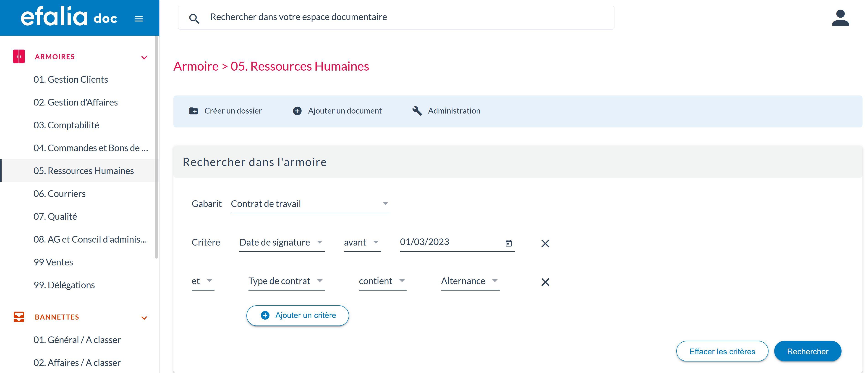Select the 03. Comptabilité armoire
This screenshot has height=373, width=868.
tap(66, 125)
